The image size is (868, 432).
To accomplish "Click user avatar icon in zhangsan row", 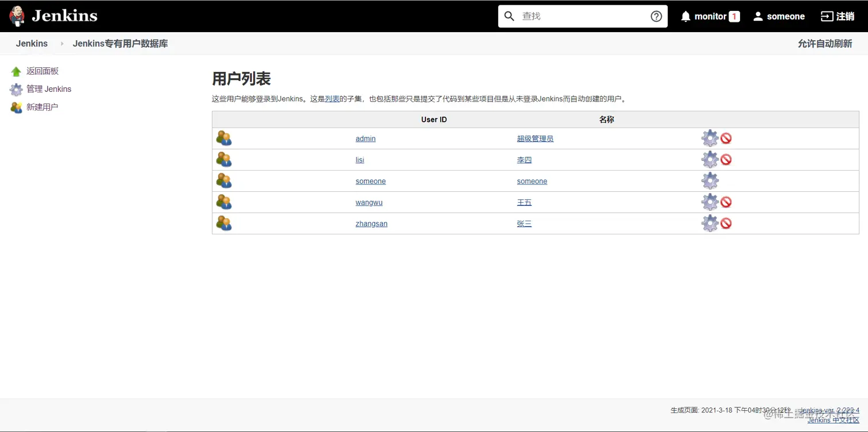I will click(x=224, y=223).
